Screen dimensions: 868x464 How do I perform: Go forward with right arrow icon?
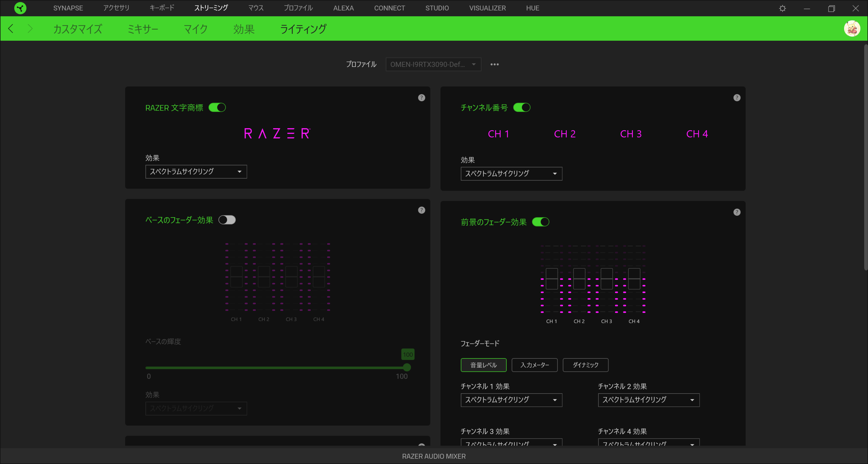coord(30,29)
